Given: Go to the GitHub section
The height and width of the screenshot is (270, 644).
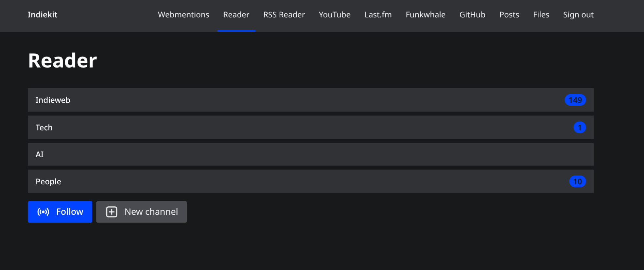Looking at the screenshot, I should (x=472, y=15).
